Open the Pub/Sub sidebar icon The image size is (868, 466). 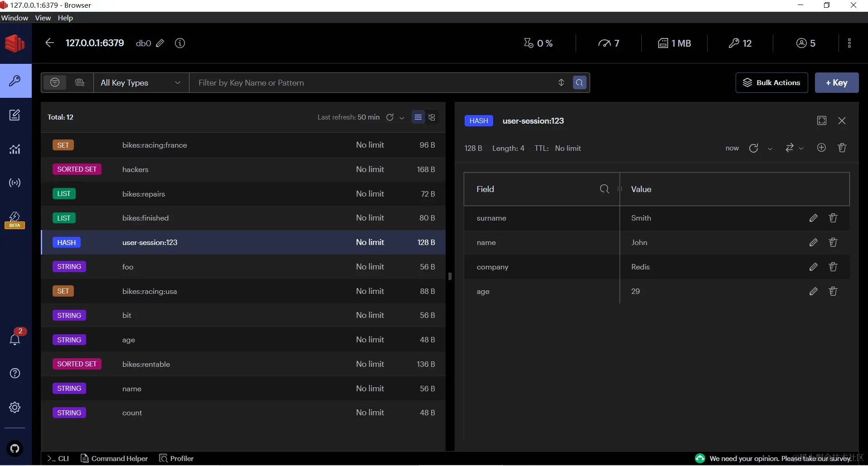[x=15, y=183]
